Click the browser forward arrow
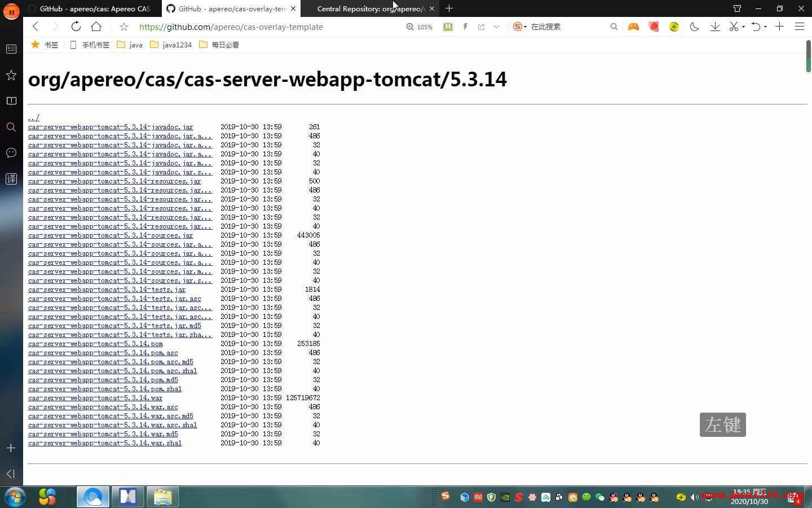This screenshot has height=508, width=812. point(55,27)
